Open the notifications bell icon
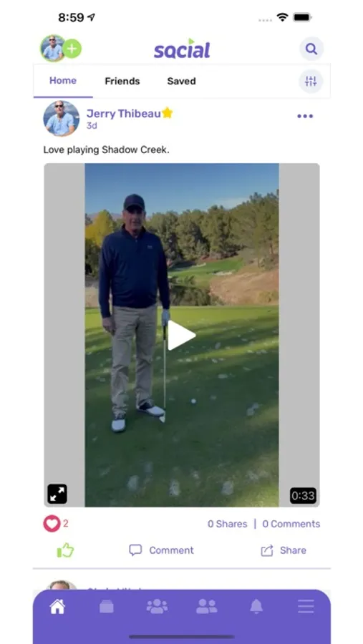The height and width of the screenshot is (644, 363). (x=256, y=606)
